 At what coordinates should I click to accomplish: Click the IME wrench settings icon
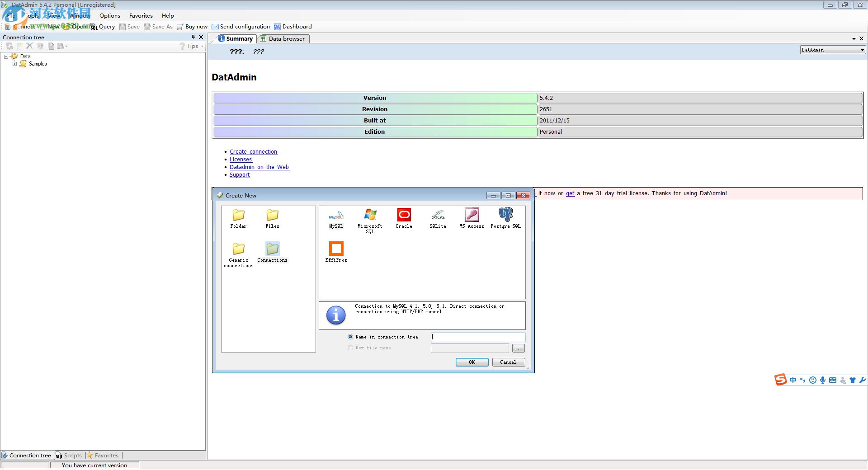click(x=863, y=380)
